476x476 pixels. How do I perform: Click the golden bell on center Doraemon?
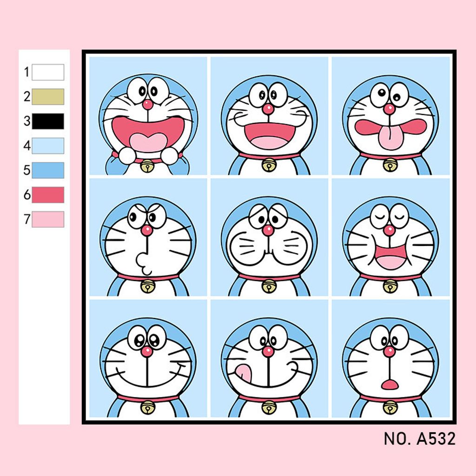[269, 286]
